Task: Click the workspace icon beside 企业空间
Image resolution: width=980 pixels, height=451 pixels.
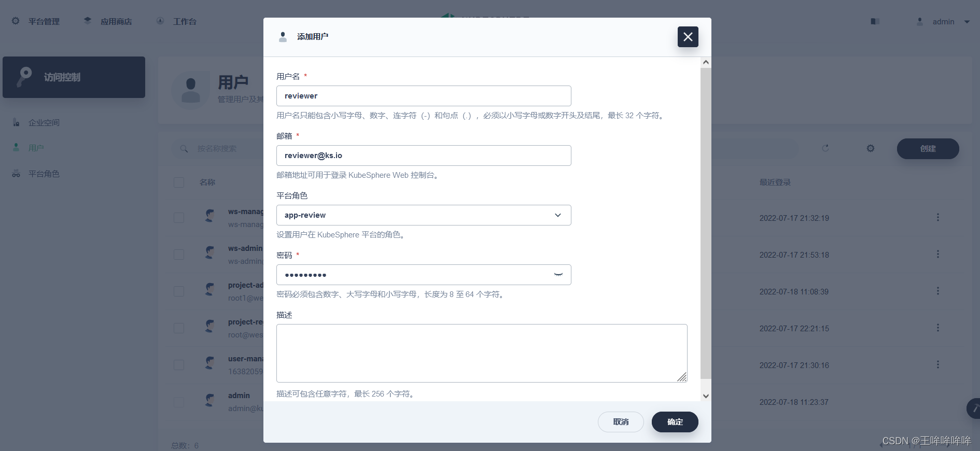Action: coord(16,122)
